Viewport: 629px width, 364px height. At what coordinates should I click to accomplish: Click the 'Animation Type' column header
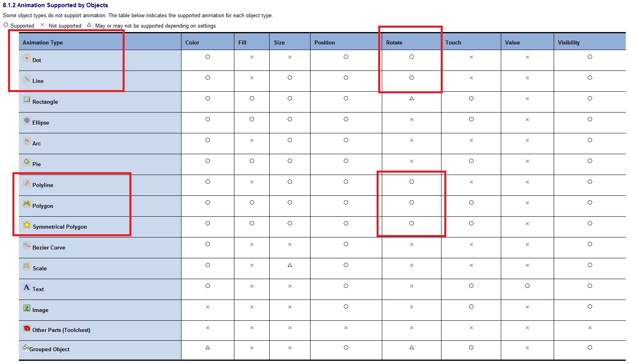point(42,42)
